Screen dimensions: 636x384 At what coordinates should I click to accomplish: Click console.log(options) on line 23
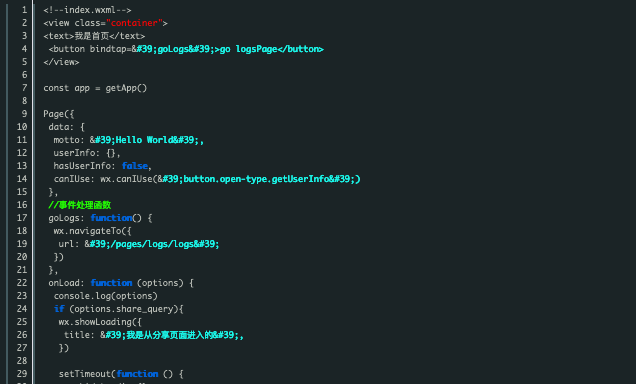tap(105, 296)
